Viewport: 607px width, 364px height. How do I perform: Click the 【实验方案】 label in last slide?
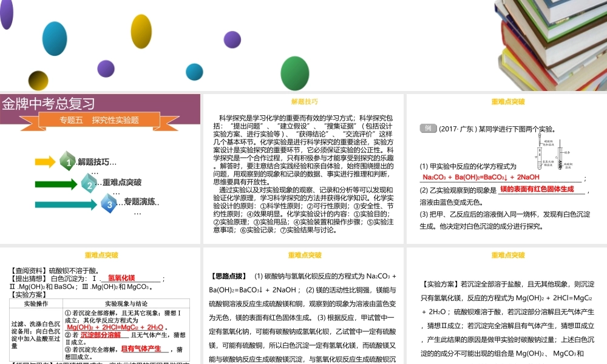tap(441, 284)
